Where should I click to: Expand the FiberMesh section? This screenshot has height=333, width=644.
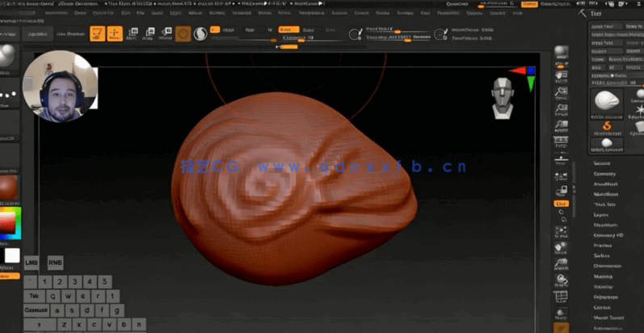click(x=605, y=225)
